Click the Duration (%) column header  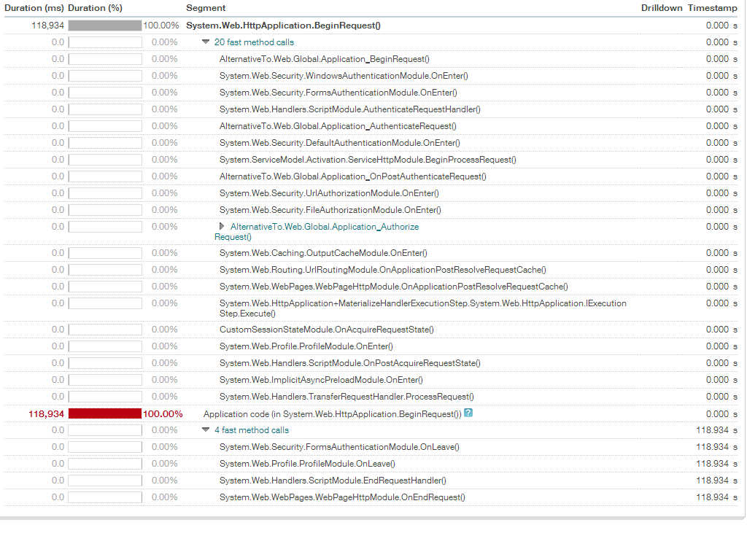click(x=96, y=8)
